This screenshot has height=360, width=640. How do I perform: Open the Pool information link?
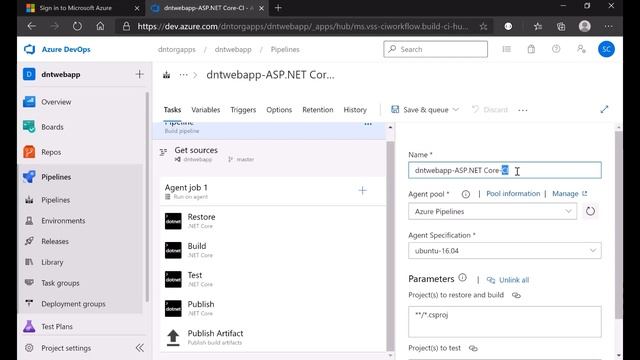click(x=513, y=194)
